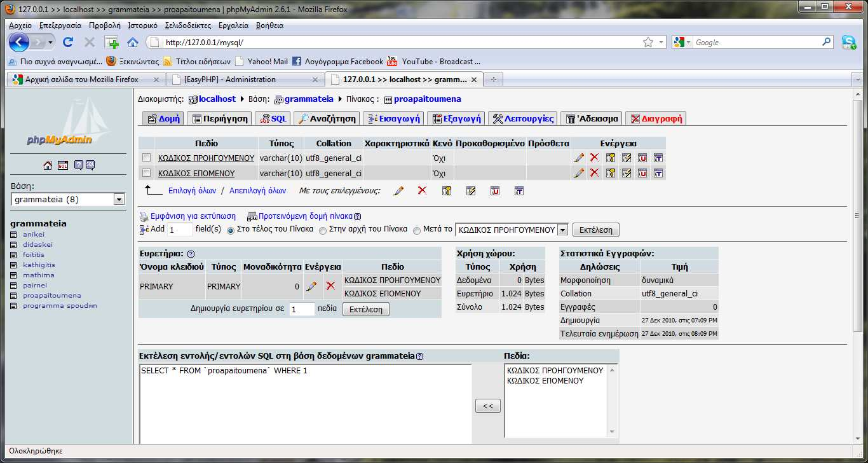Open the URL bar history dropdown arrow
Image resolution: width=868 pixels, height=463 pixels.
(x=661, y=43)
